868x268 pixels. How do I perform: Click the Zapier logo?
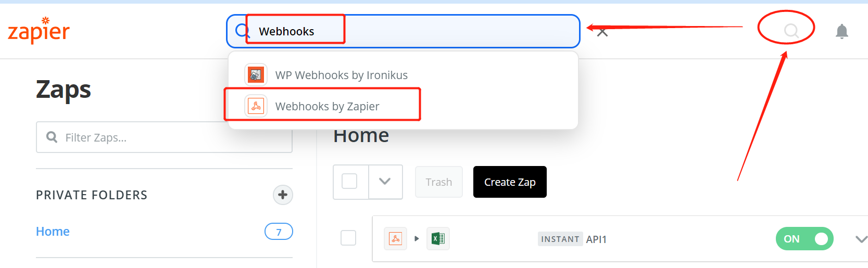click(x=39, y=30)
